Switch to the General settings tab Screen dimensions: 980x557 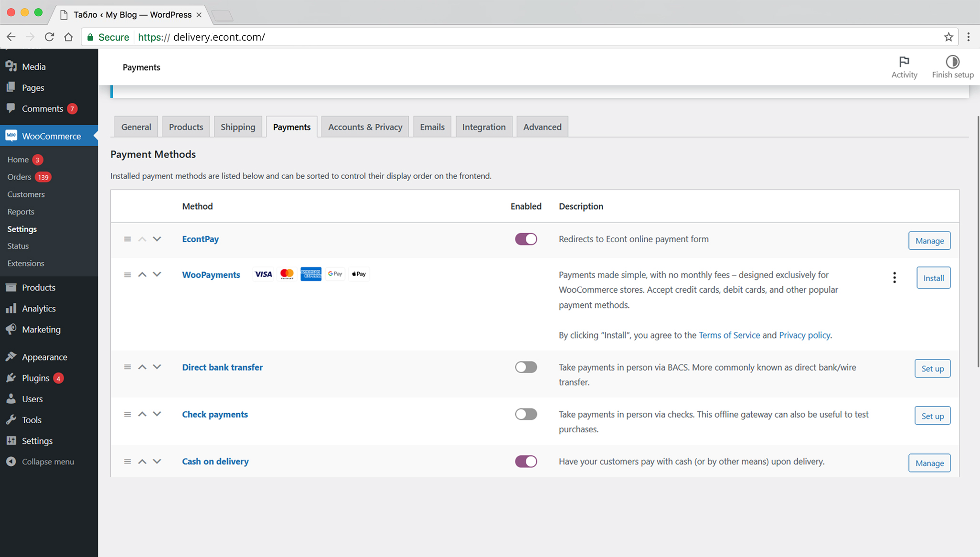point(136,127)
